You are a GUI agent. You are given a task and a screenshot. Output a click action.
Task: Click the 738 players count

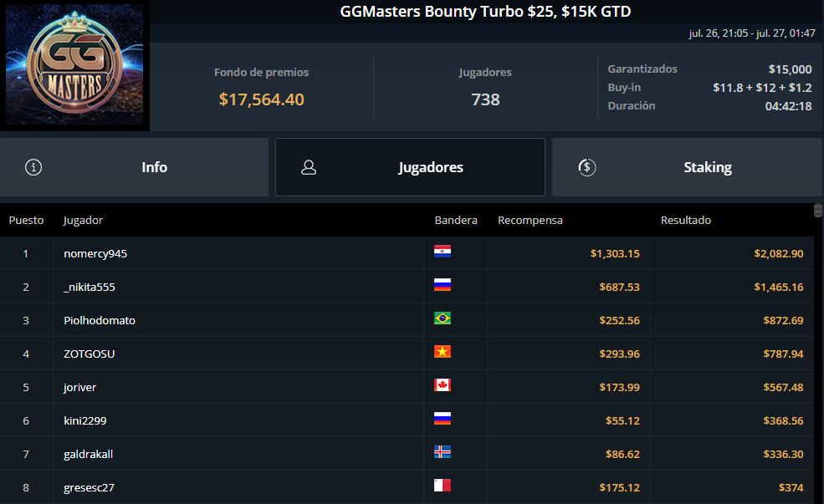pyautogui.click(x=485, y=99)
